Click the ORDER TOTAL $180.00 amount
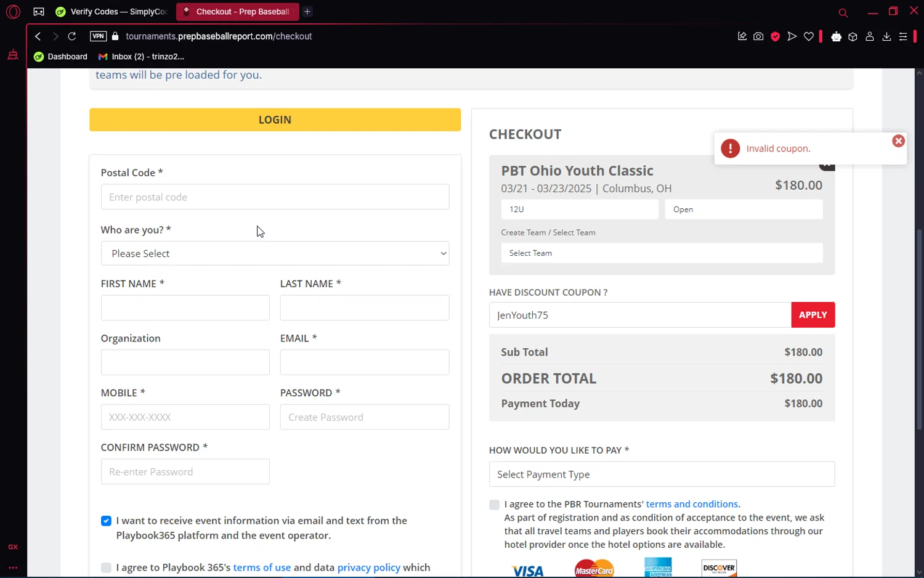 pos(796,378)
